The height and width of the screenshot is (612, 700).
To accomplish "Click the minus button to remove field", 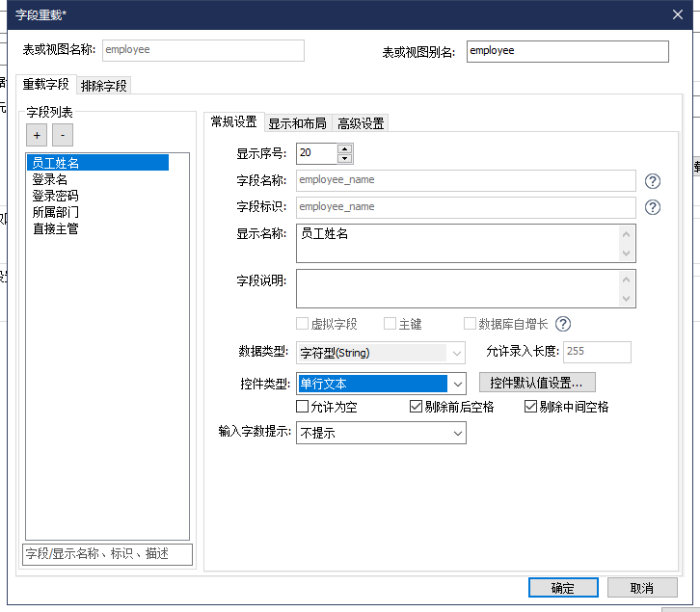I will point(62,136).
